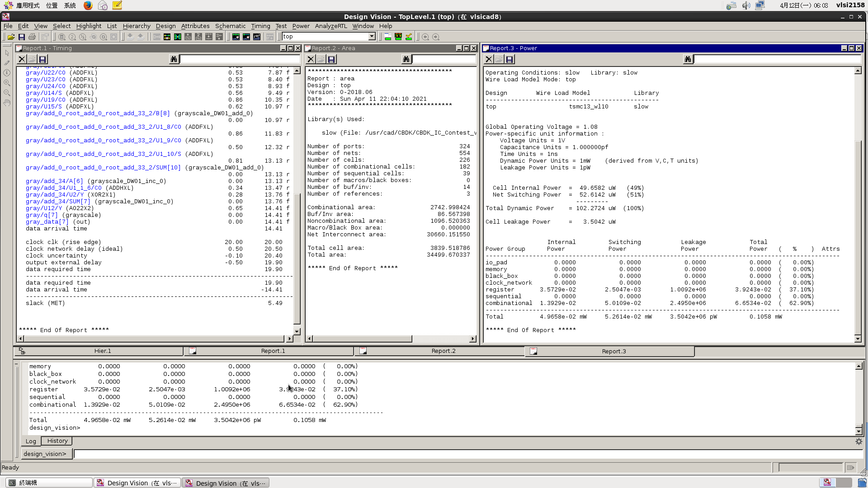
Task: Click the print icon in main toolbar
Action: (32, 37)
